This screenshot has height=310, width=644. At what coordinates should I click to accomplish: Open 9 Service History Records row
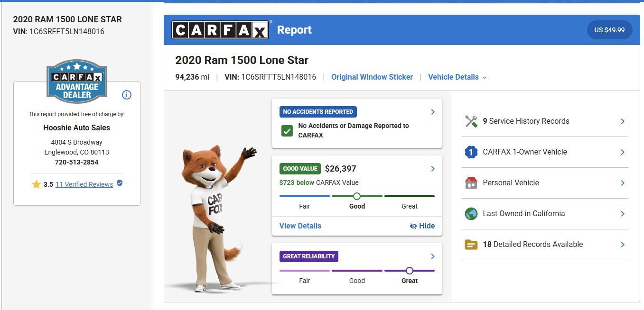pyautogui.click(x=545, y=121)
